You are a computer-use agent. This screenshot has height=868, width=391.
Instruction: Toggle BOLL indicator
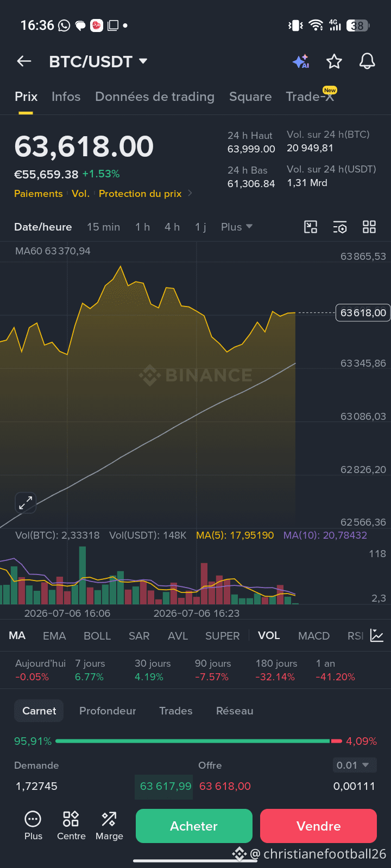tap(97, 636)
